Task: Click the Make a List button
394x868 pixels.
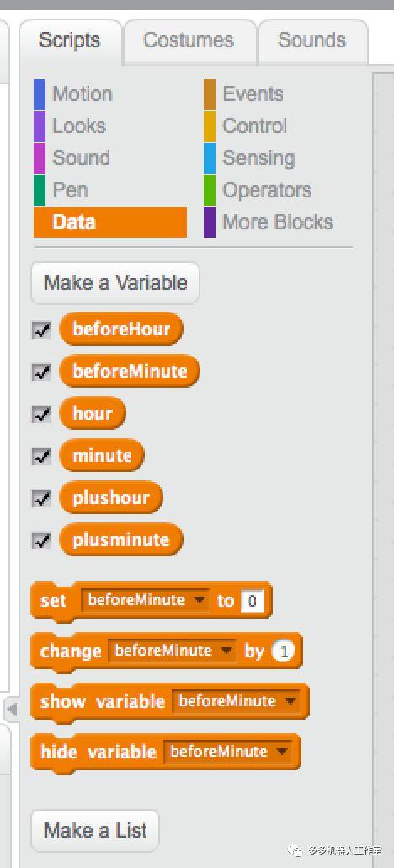Action: pyautogui.click(x=95, y=831)
